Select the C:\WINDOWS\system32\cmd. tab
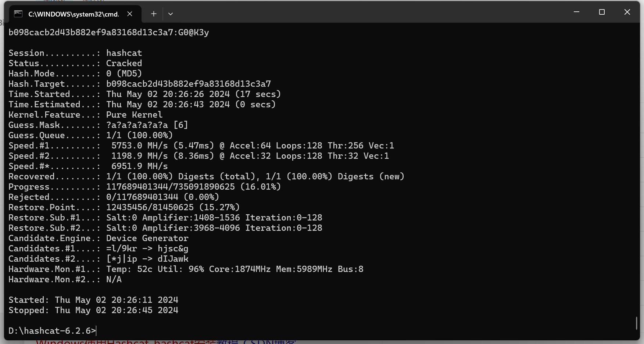 (74, 14)
